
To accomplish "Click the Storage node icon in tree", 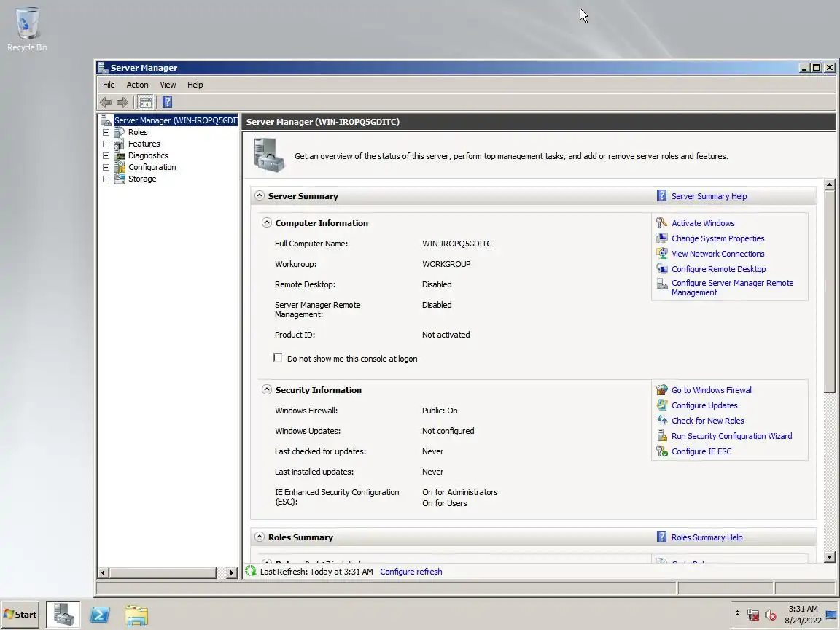I will click(x=120, y=179).
